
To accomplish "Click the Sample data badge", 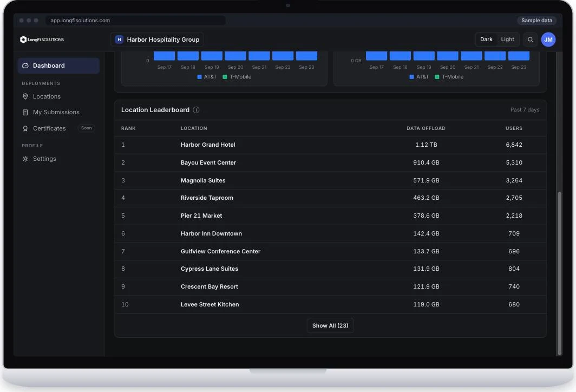I will (x=536, y=21).
